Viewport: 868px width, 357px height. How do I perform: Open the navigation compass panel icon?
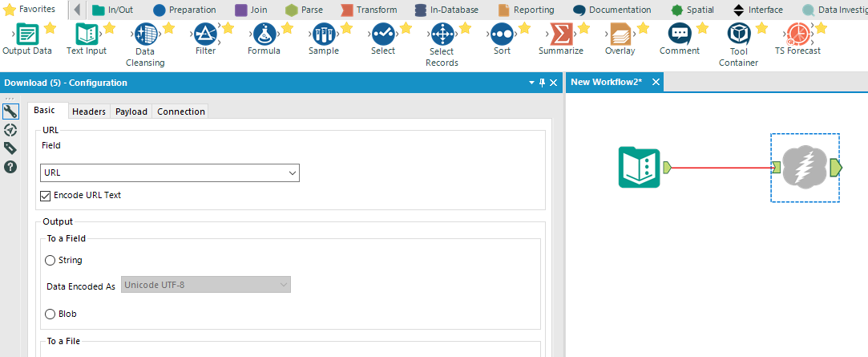tap(10, 130)
